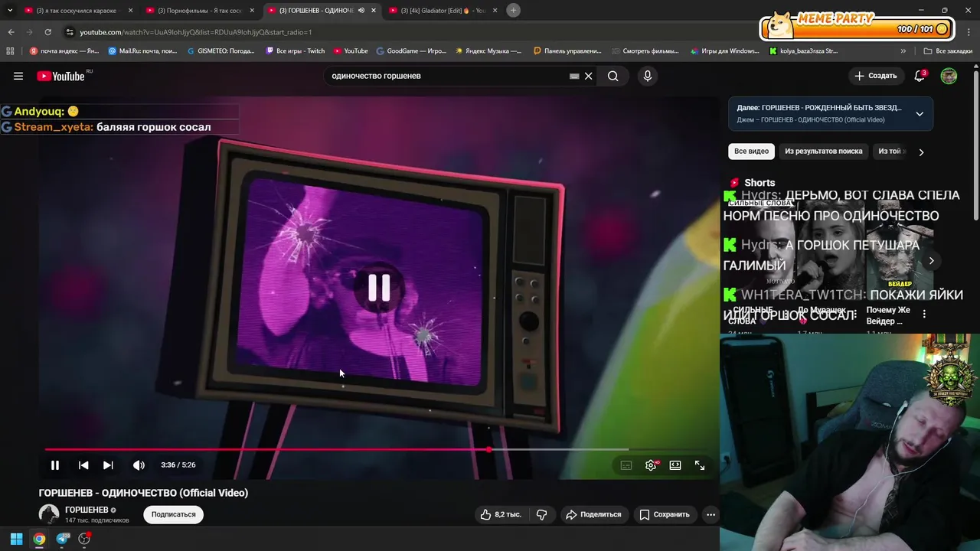Viewport: 980px width, 551px height.
Task: Dislike the video with thumbs down
Action: pos(541,514)
